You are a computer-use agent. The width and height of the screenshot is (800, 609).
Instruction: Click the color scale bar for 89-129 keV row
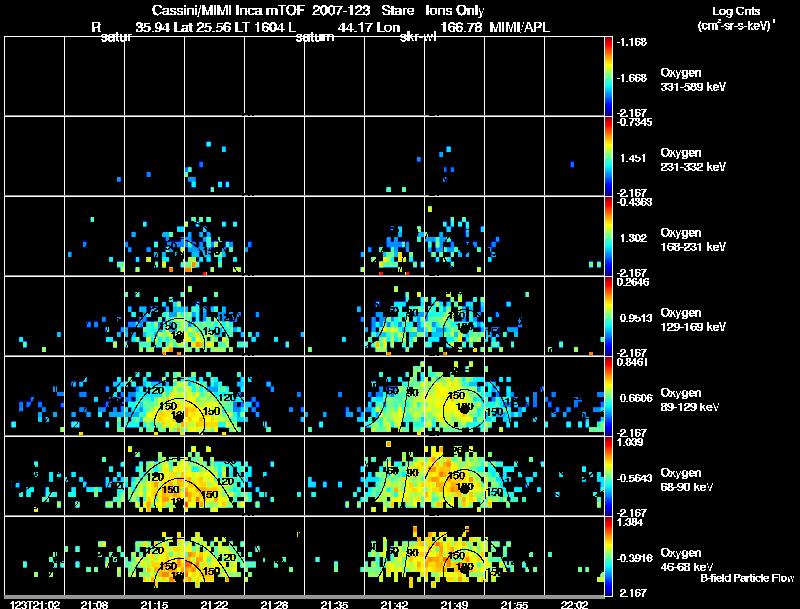click(608, 396)
